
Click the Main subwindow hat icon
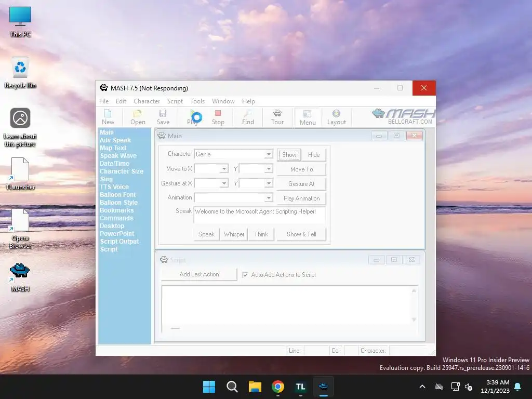(x=162, y=136)
